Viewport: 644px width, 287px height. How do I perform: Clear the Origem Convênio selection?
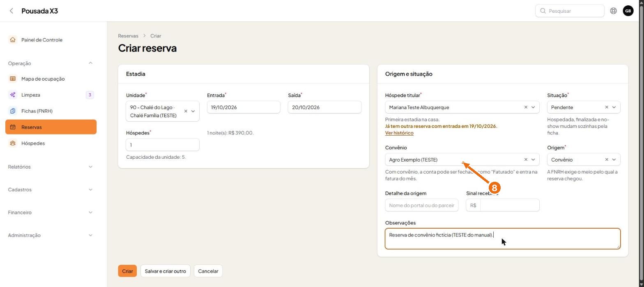coord(607,160)
